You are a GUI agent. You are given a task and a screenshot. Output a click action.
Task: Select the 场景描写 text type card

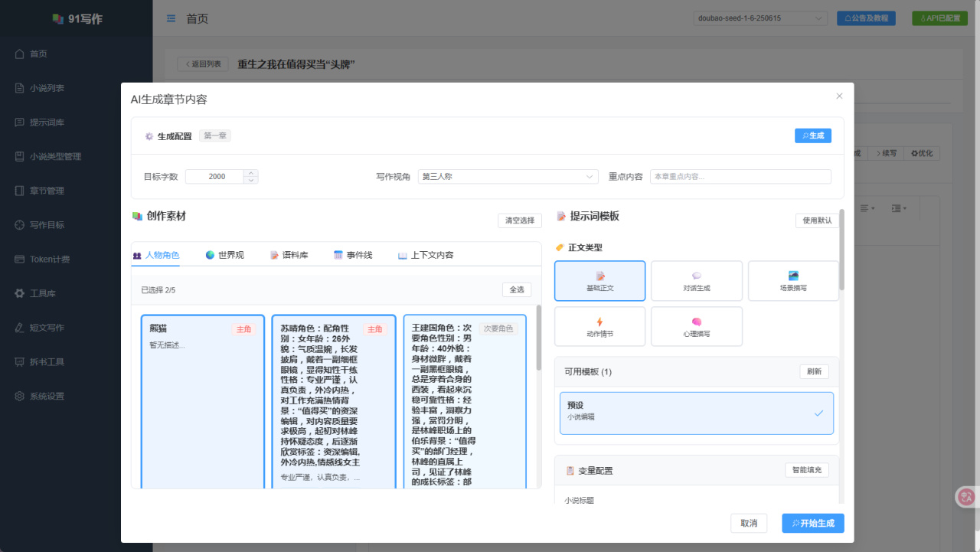pos(794,281)
